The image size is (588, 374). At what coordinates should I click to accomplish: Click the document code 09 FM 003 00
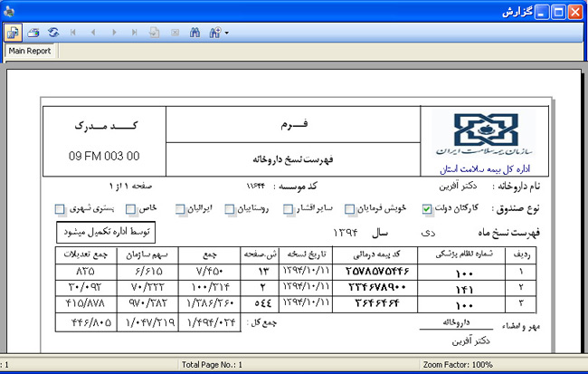[104, 156]
